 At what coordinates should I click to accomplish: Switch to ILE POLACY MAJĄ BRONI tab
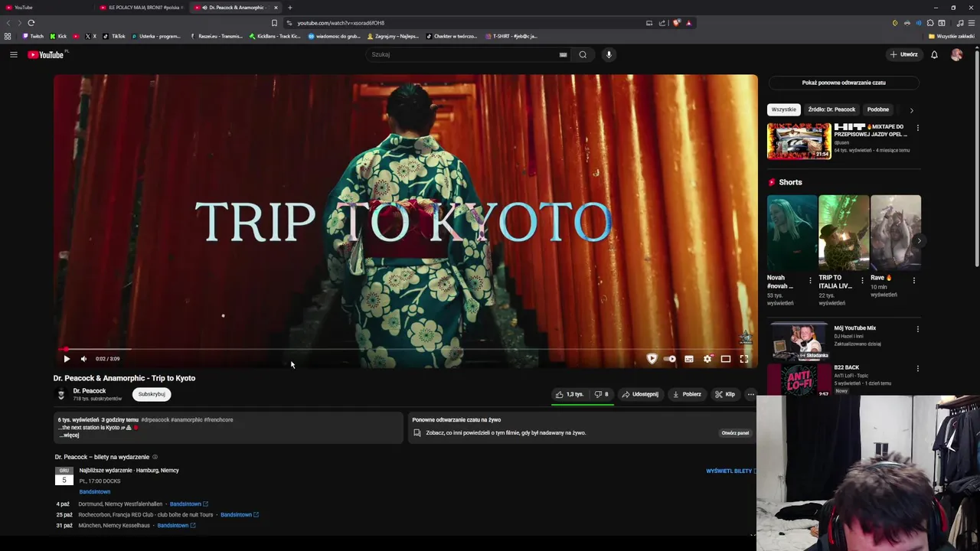point(141,8)
